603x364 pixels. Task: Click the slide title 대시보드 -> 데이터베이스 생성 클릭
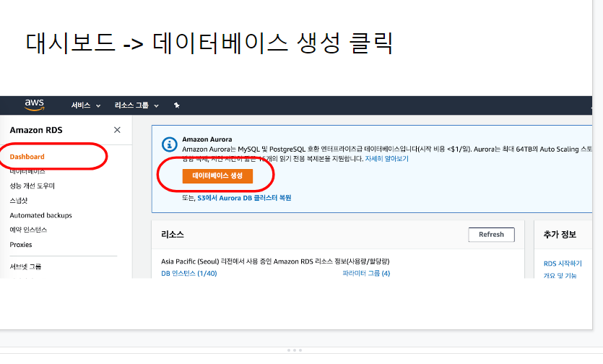(x=209, y=43)
